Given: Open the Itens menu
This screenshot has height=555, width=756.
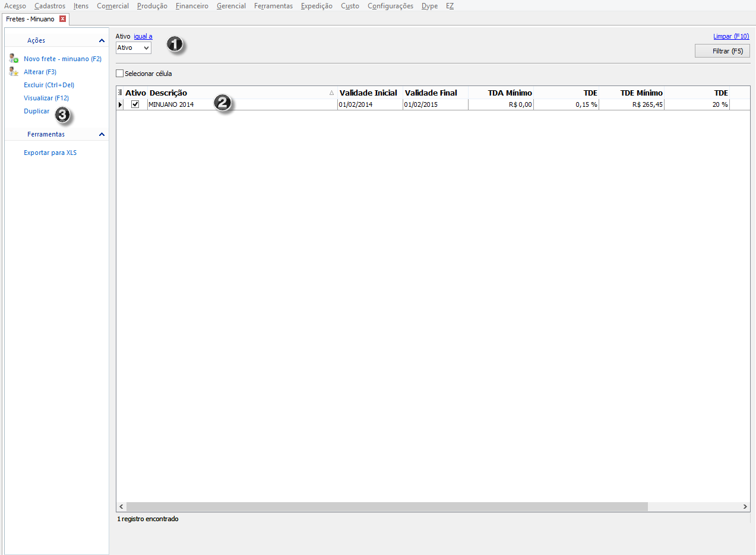Looking at the screenshot, I should [81, 6].
